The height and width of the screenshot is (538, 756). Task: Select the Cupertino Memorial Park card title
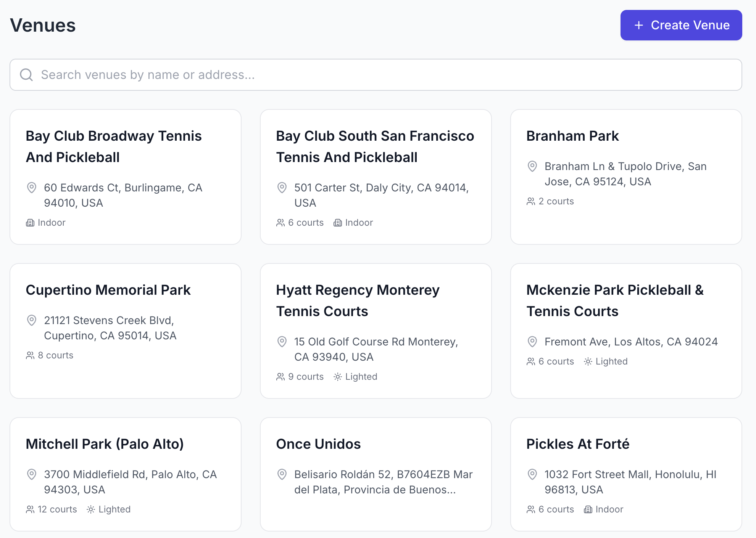tap(108, 290)
